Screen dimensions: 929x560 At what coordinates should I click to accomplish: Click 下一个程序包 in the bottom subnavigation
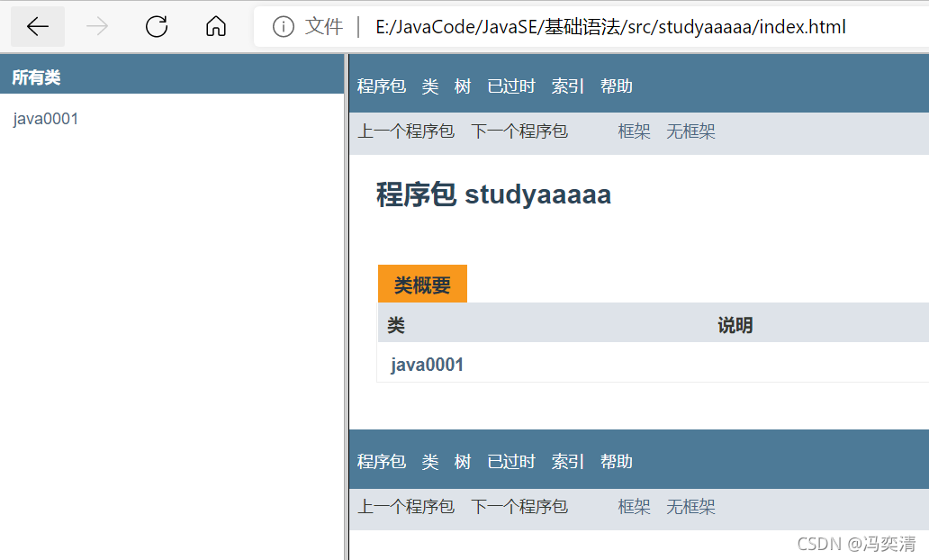pos(519,506)
